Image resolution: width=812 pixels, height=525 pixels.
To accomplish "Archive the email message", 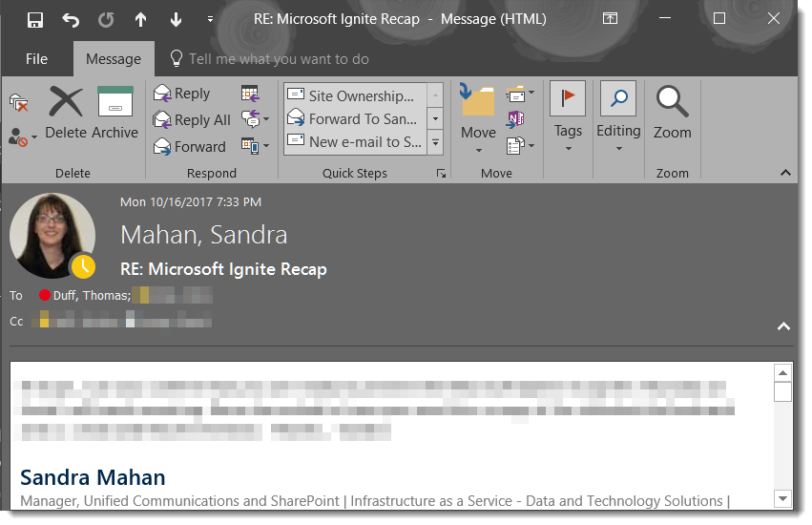I will [115, 113].
